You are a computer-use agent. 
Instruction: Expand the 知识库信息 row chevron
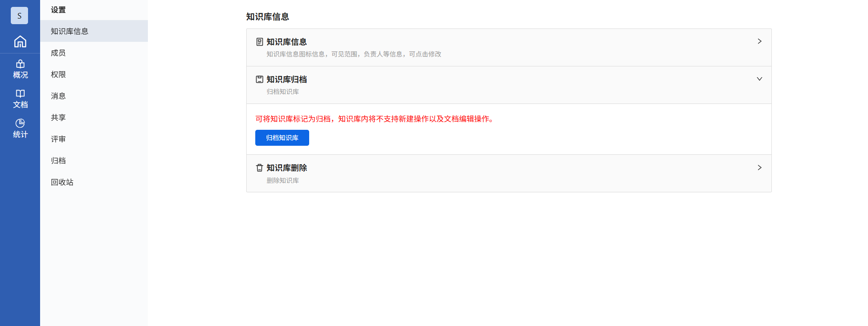click(x=759, y=41)
